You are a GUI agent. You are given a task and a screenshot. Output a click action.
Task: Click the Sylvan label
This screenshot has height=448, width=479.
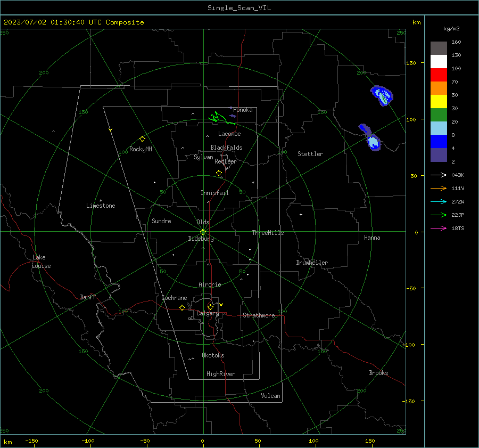click(x=203, y=157)
